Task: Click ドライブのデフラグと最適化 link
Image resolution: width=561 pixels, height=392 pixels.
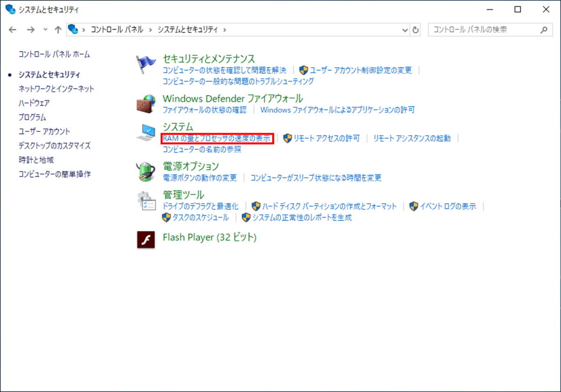Action: click(x=200, y=206)
